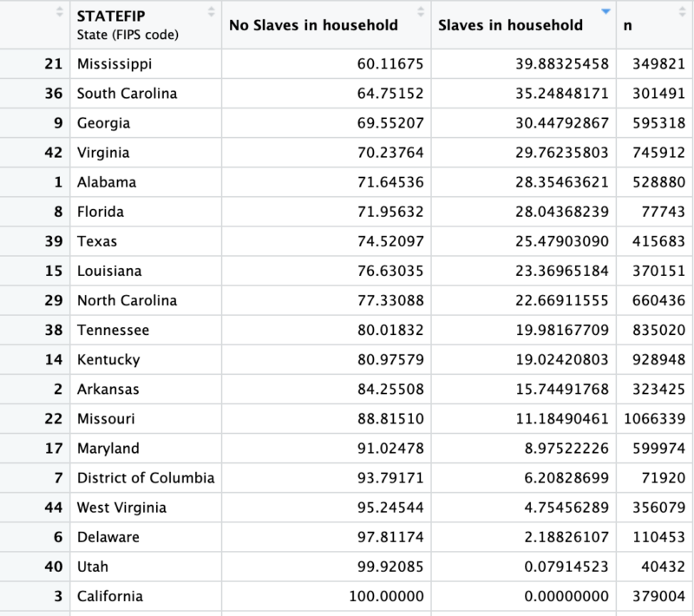
Task: Select Georgia's n value 595318
Action: point(658,123)
